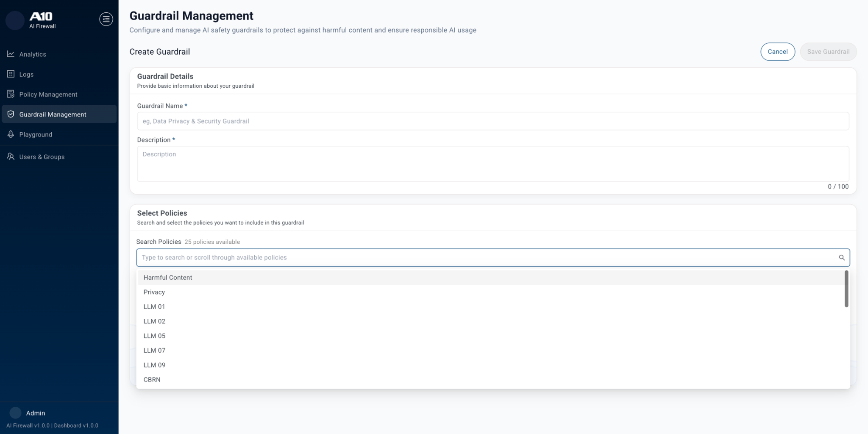Viewport: 868px width, 434px height.
Task: Click the Save Guardrail button
Action: (828, 52)
